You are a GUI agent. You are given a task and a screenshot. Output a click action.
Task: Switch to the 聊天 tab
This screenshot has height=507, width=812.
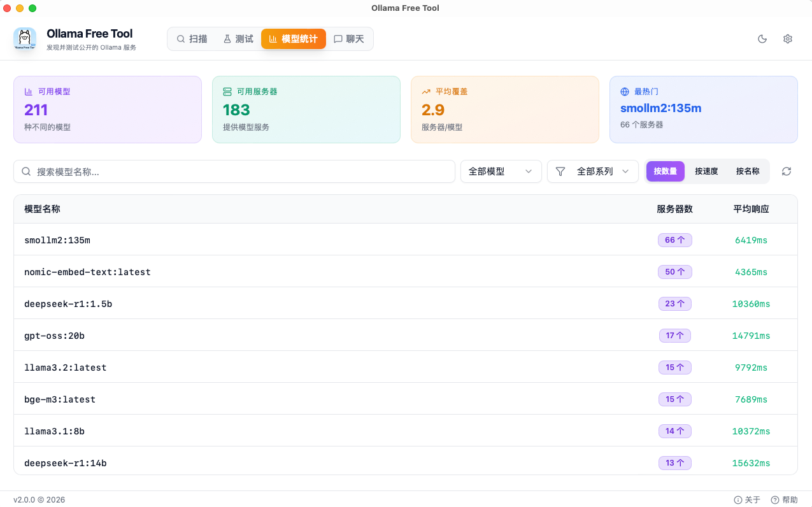click(x=349, y=39)
